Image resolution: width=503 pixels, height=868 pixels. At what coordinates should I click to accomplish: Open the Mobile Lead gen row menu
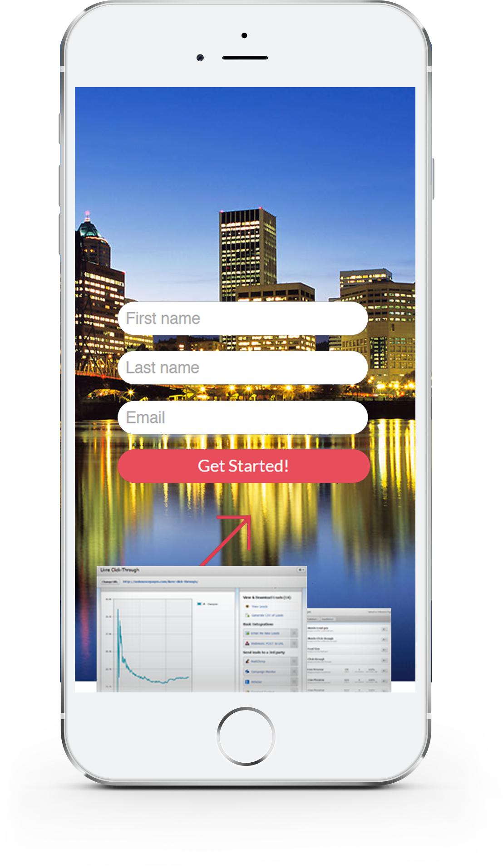[384, 629]
